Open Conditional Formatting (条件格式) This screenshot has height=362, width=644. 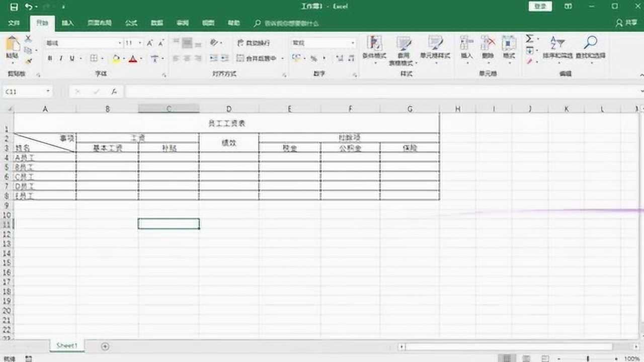[x=374, y=50]
